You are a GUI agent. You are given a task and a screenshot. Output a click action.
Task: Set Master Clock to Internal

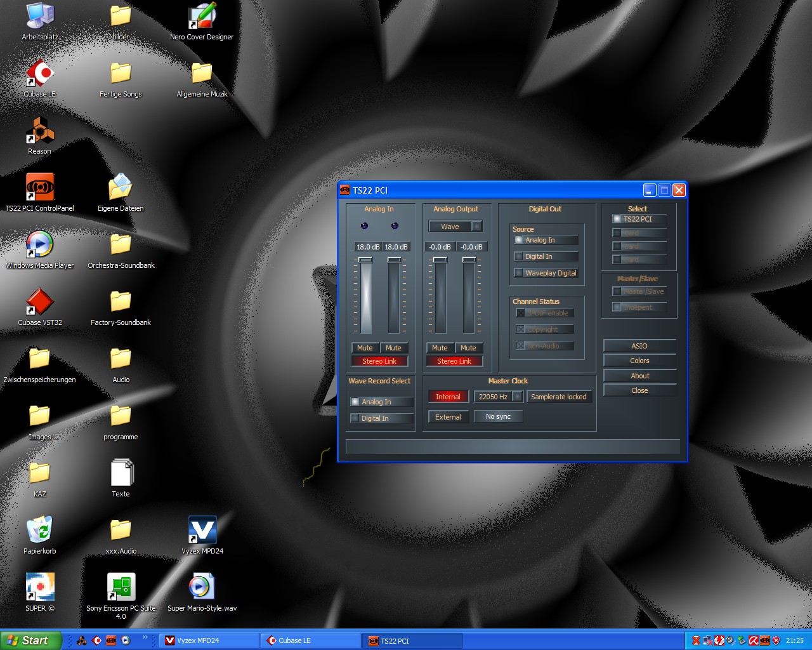(x=448, y=397)
